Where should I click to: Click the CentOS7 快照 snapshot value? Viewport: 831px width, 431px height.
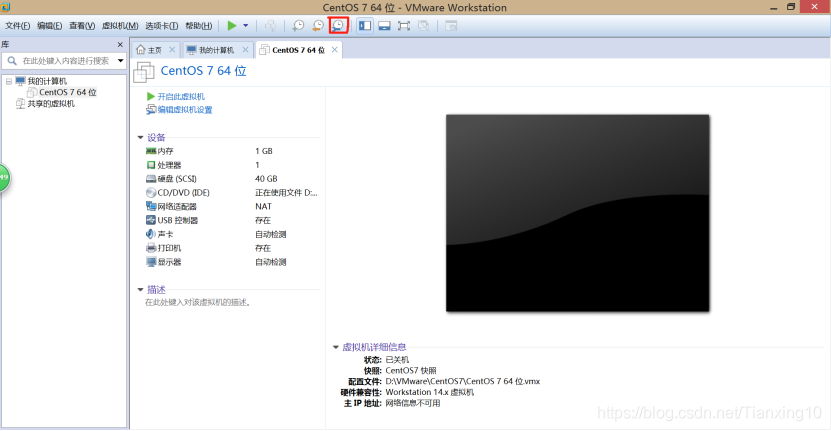point(411,371)
